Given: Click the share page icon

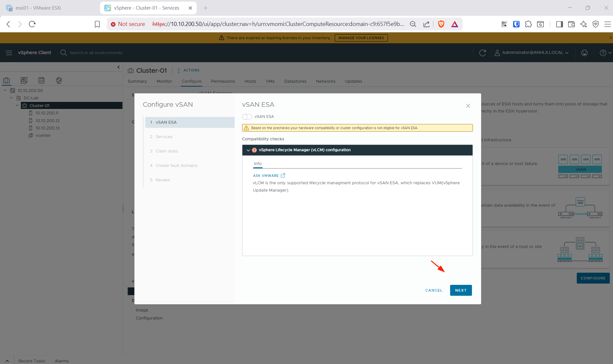Looking at the screenshot, I should tap(426, 24).
